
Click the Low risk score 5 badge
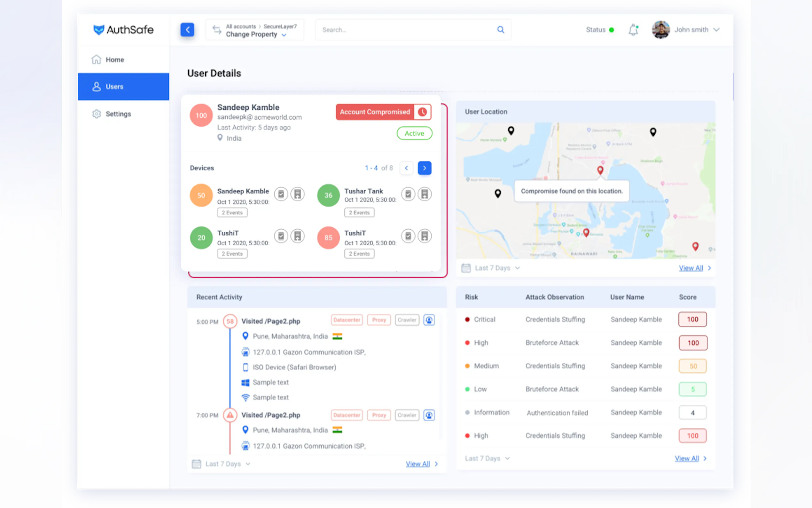click(x=692, y=389)
